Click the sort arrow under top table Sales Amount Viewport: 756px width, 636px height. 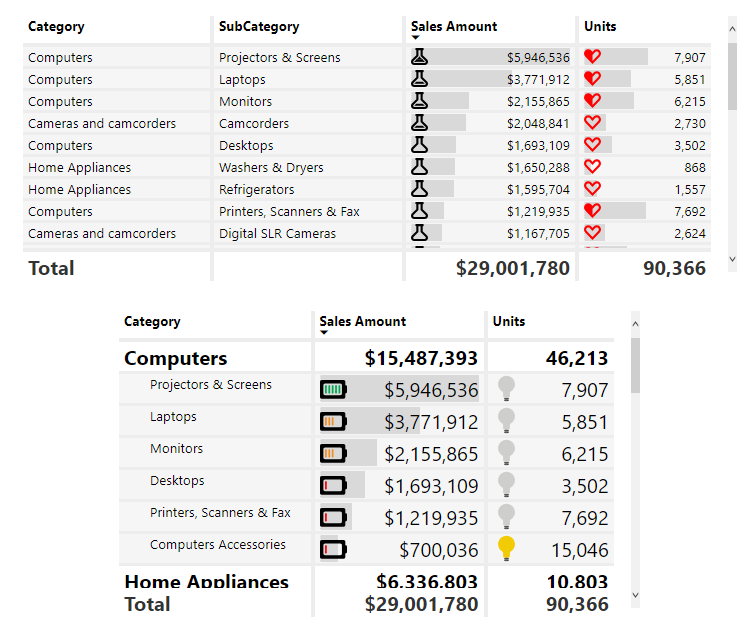click(x=416, y=38)
